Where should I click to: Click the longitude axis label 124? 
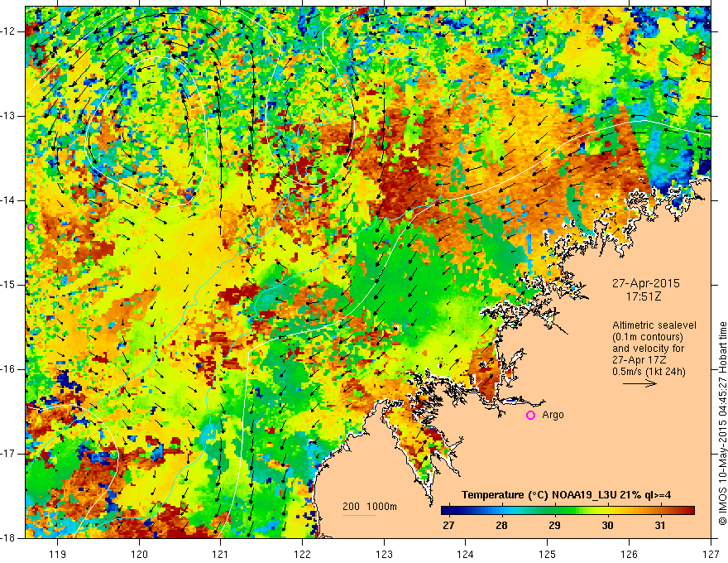pos(466,554)
